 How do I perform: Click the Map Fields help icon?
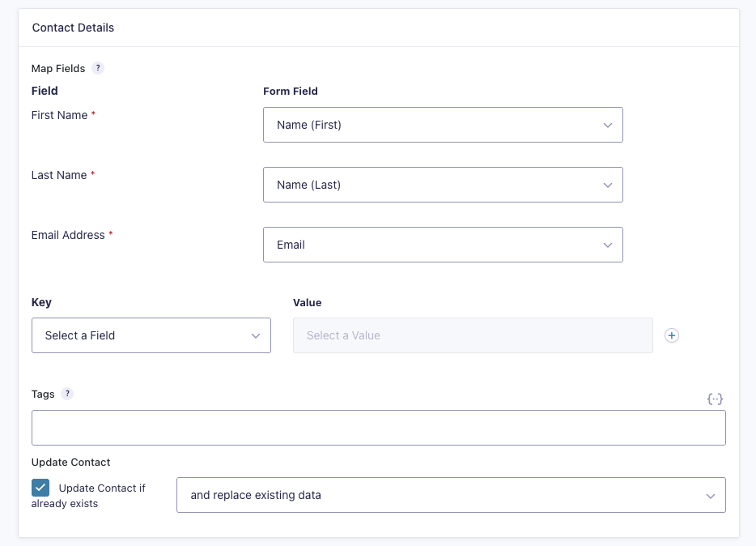coord(98,68)
